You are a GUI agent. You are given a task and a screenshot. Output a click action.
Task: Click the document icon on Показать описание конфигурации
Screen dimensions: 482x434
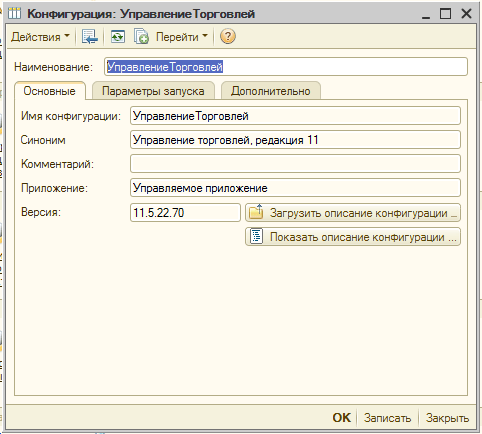[x=256, y=237]
